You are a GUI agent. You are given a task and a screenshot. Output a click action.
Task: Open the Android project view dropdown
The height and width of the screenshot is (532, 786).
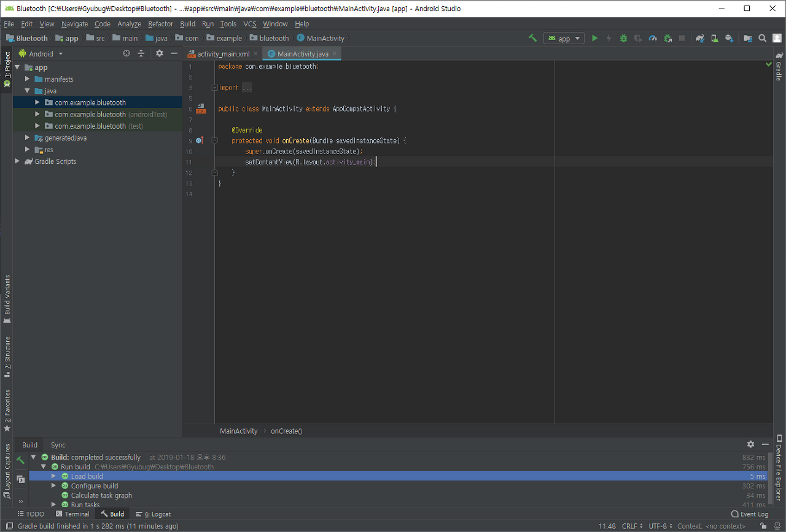tap(46, 53)
